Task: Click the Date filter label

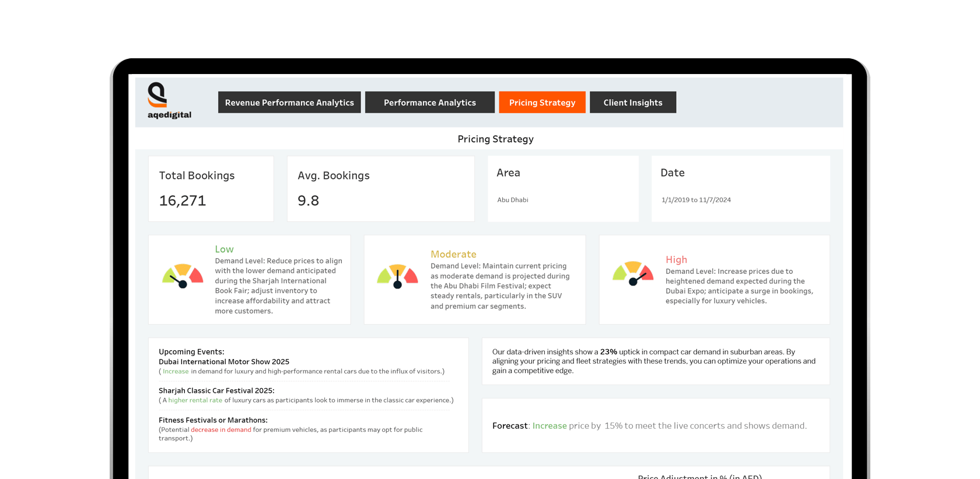Action: tap(673, 173)
